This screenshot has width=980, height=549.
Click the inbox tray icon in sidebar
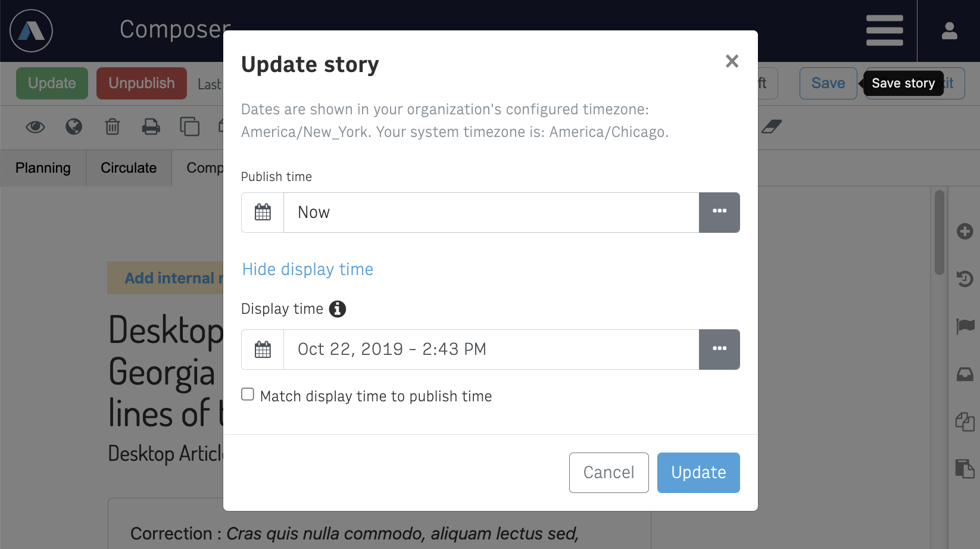[965, 374]
